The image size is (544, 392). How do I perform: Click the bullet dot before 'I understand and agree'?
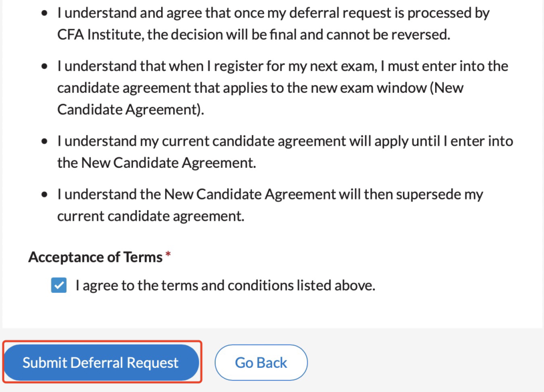coord(45,14)
